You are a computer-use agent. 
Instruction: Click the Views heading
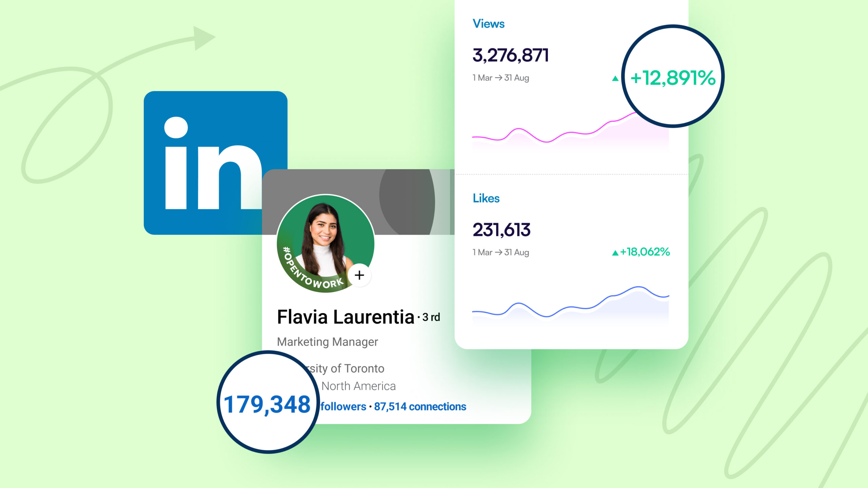pos(489,24)
